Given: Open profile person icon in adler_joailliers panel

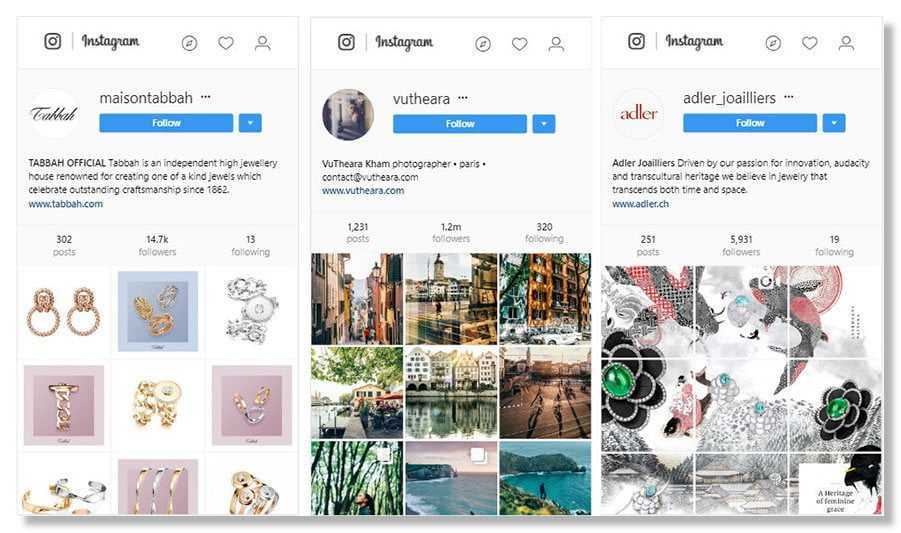Looking at the screenshot, I should 846,43.
